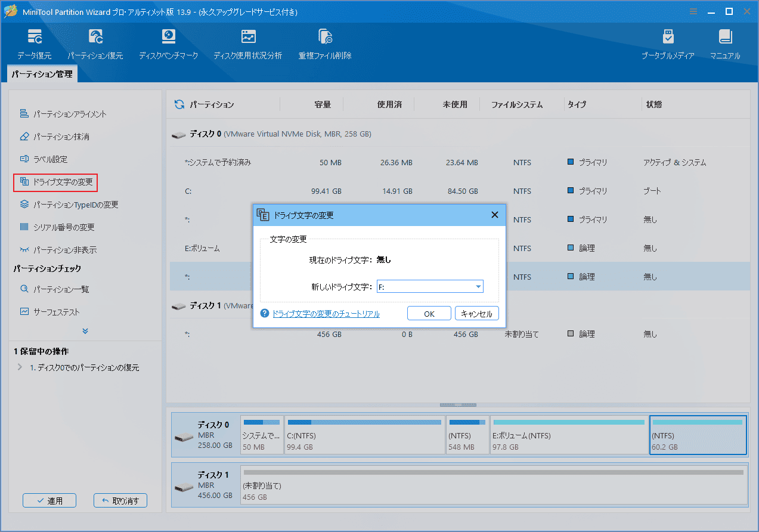The width and height of the screenshot is (759, 532).
Task: Select the ディスク 0 header row in list
Action: click(x=460, y=134)
